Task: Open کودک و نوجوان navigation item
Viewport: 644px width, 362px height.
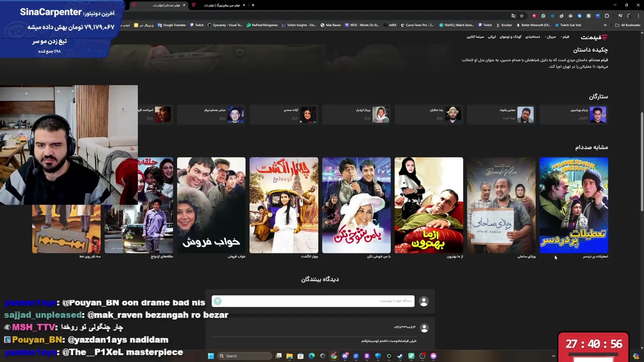Action: [x=510, y=37]
